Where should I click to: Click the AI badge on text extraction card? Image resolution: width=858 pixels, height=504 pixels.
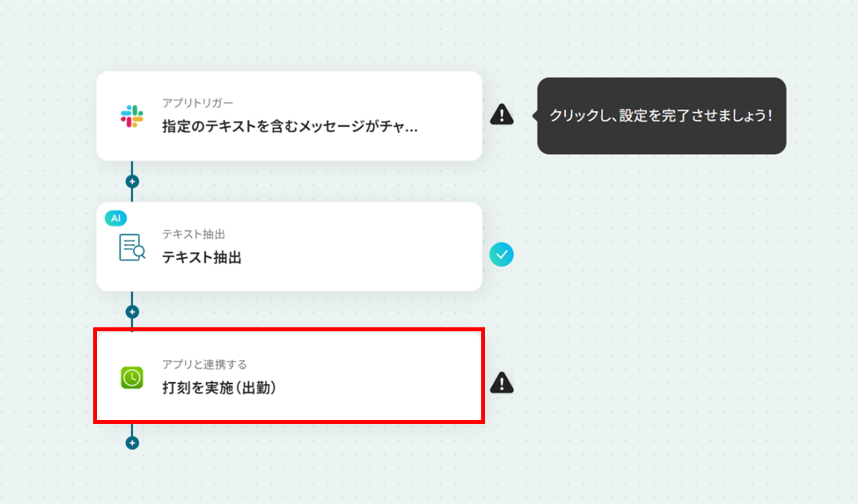[x=116, y=218]
